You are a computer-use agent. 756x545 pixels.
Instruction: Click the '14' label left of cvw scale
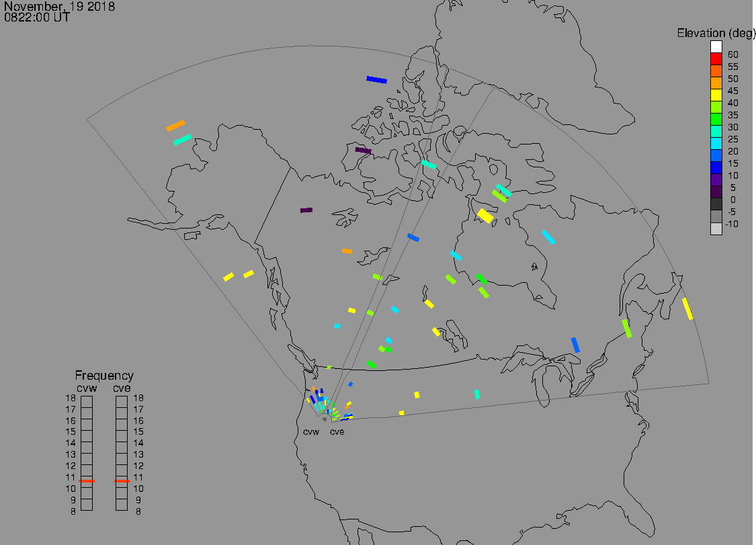coord(71,443)
